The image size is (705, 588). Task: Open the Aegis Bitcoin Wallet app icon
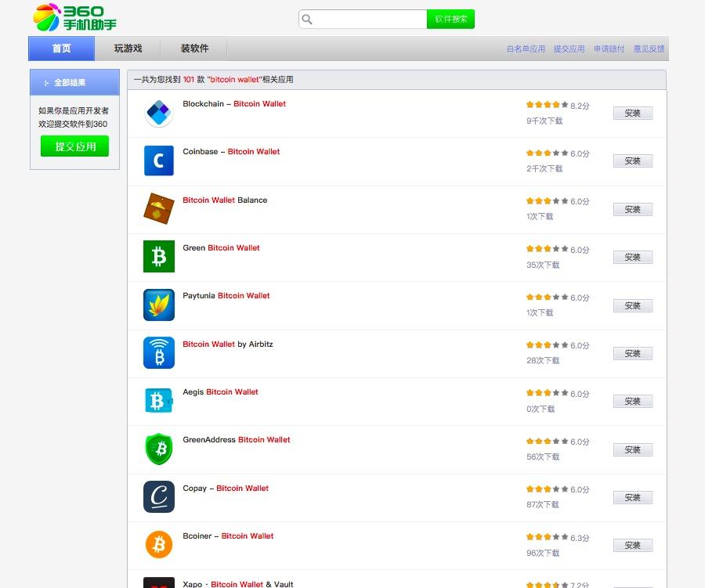pyautogui.click(x=159, y=401)
